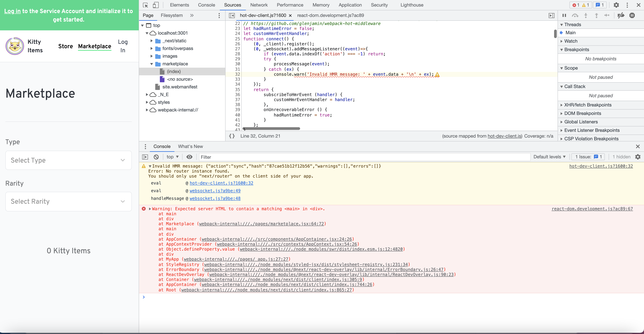Show console sidebar icon

145,157
